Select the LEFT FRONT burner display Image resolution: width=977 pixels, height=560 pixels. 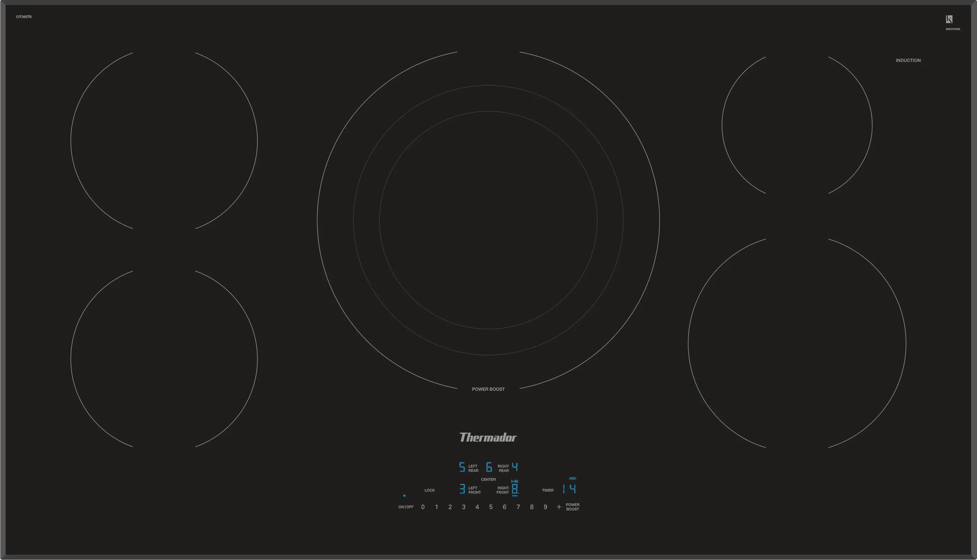point(462,489)
